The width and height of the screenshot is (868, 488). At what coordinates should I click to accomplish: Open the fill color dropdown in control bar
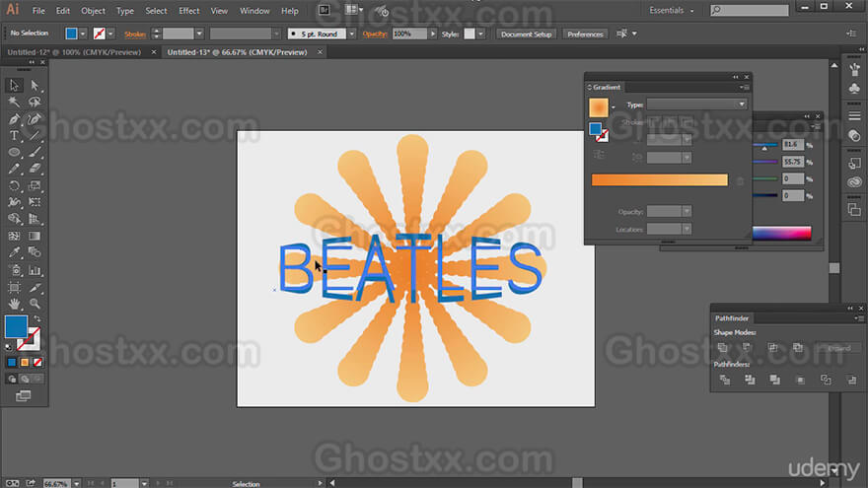(x=83, y=34)
